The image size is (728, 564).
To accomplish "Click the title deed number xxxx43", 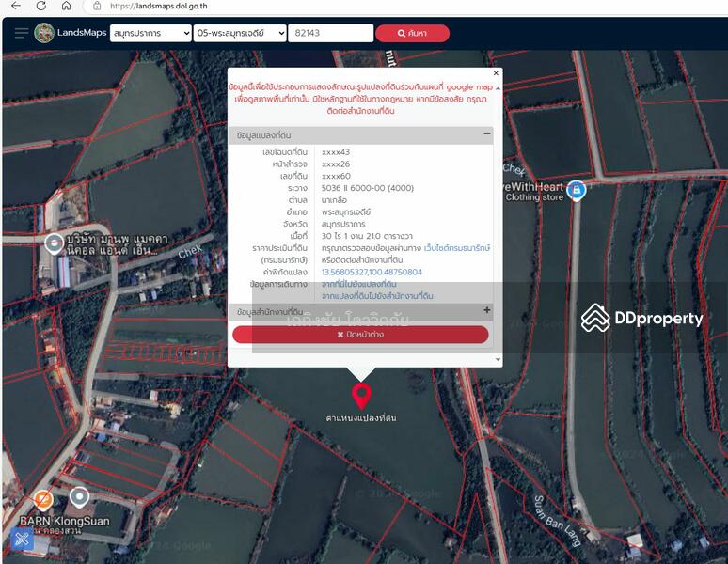I will [x=335, y=152].
